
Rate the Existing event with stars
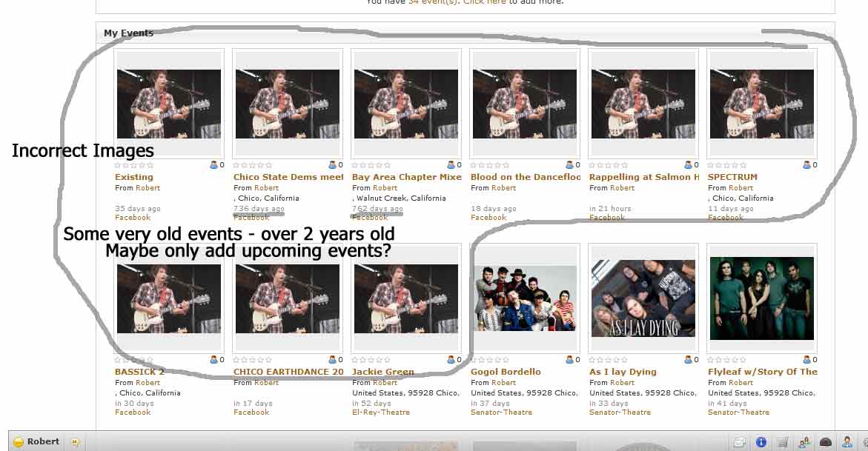pyautogui.click(x=134, y=165)
